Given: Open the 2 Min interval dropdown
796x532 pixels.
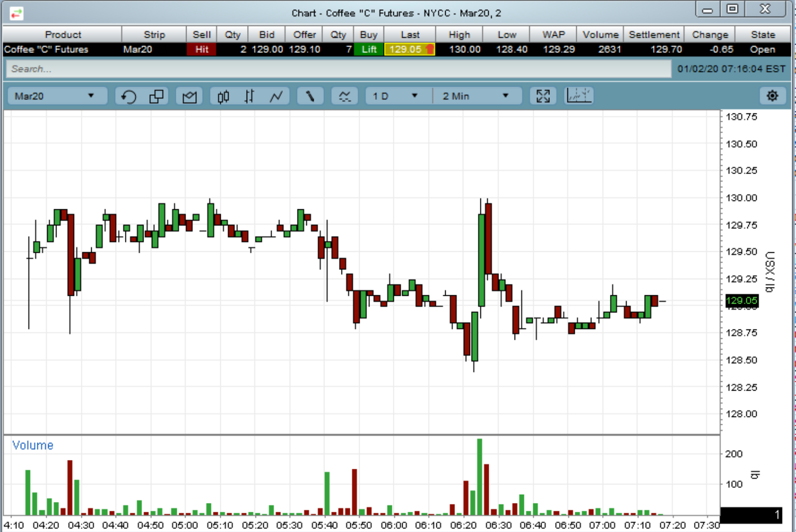Looking at the screenshot, I should 477,96.
